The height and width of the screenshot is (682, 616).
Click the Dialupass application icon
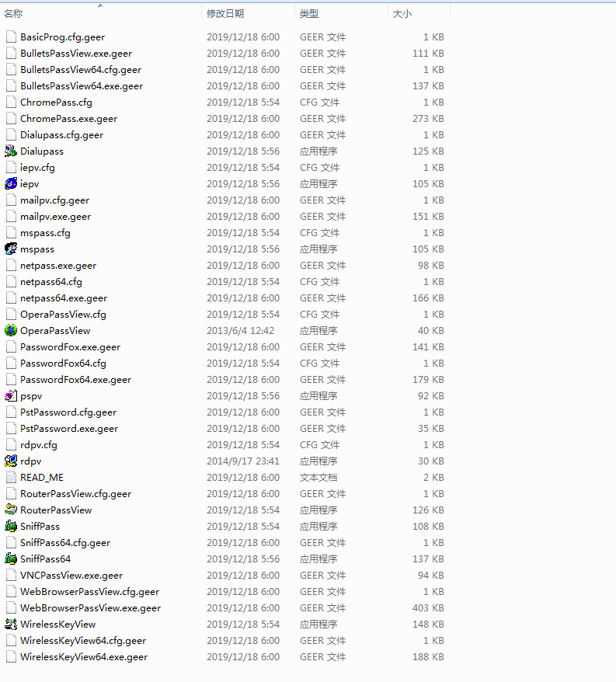point(11,151)
